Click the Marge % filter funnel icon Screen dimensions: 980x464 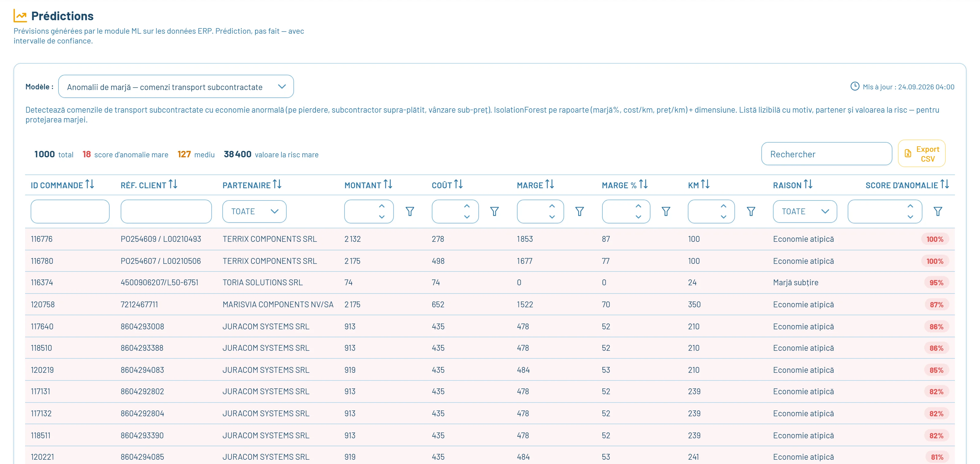coord(666,211)
